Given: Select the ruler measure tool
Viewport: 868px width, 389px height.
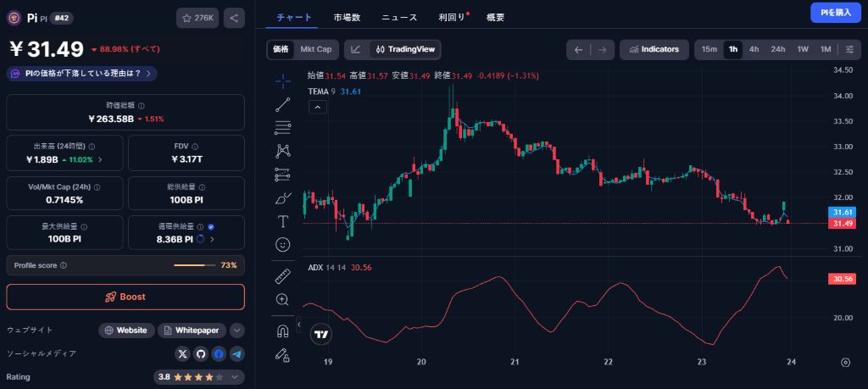Looking at the screenshot, I should point(283,276).
